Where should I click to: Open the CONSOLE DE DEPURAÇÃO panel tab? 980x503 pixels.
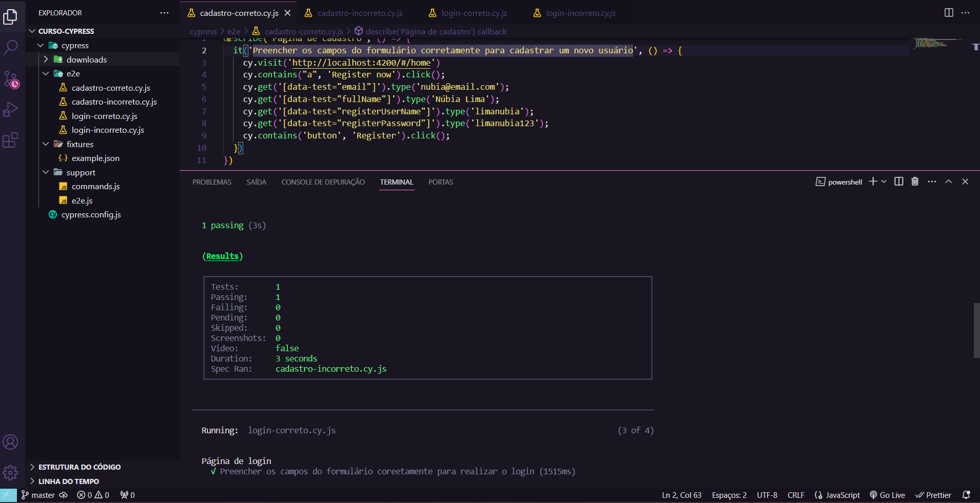[x=323, y=182]
